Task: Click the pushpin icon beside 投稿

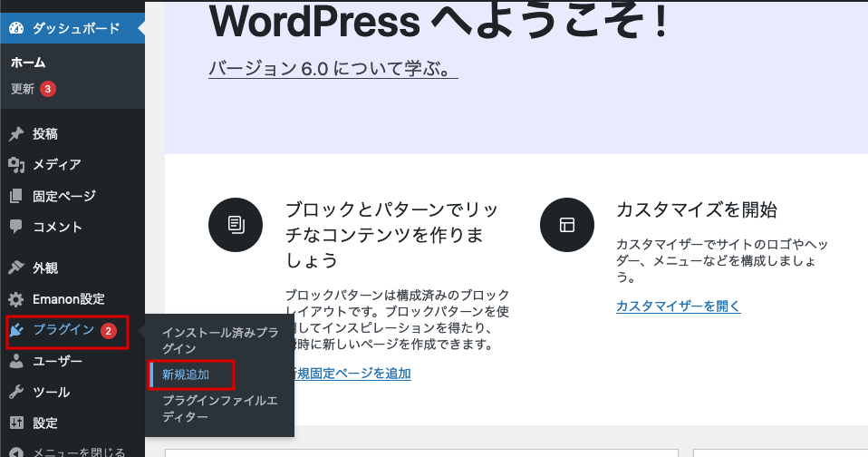Action: click(16, 133)
